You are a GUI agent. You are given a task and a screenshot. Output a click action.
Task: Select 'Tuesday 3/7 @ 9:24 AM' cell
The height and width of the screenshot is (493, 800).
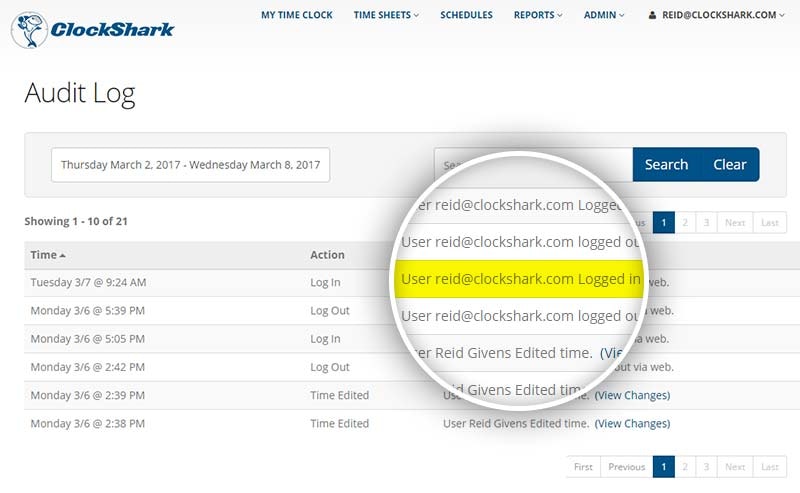(88, 282)
